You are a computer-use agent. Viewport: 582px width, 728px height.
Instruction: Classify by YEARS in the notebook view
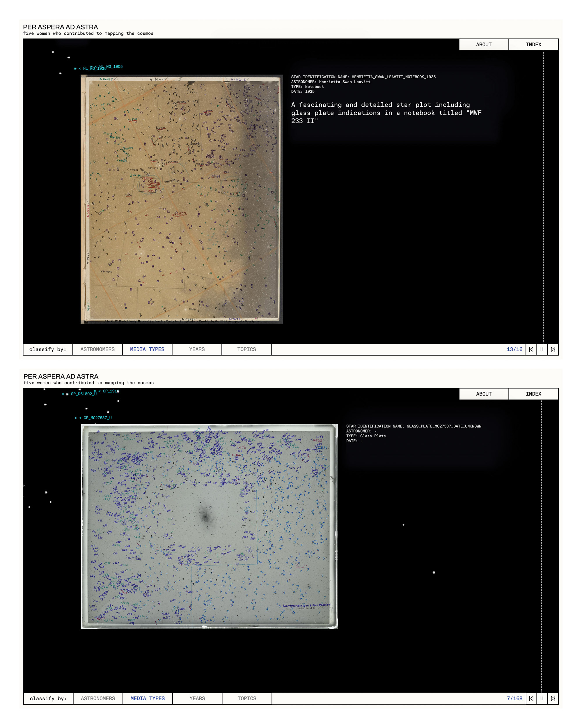pyautogui.click(x=197, y=349)
